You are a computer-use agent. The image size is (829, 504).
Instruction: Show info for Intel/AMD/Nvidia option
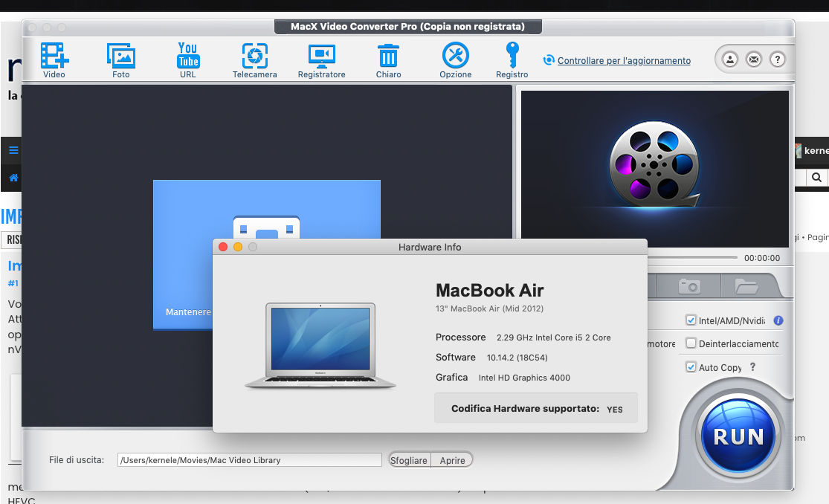point(778,320)
